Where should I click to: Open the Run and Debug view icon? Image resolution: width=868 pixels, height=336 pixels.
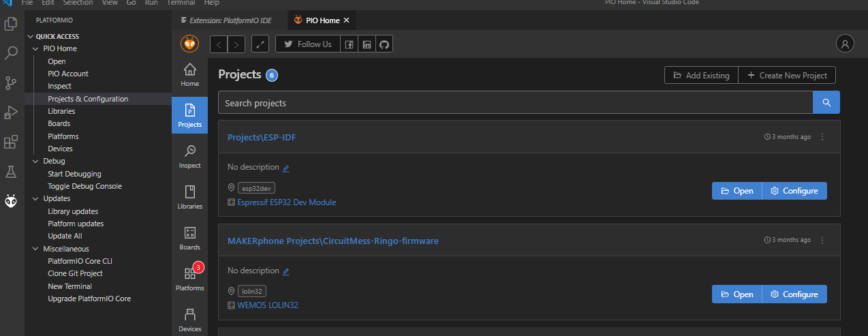(x=11, y=112)
